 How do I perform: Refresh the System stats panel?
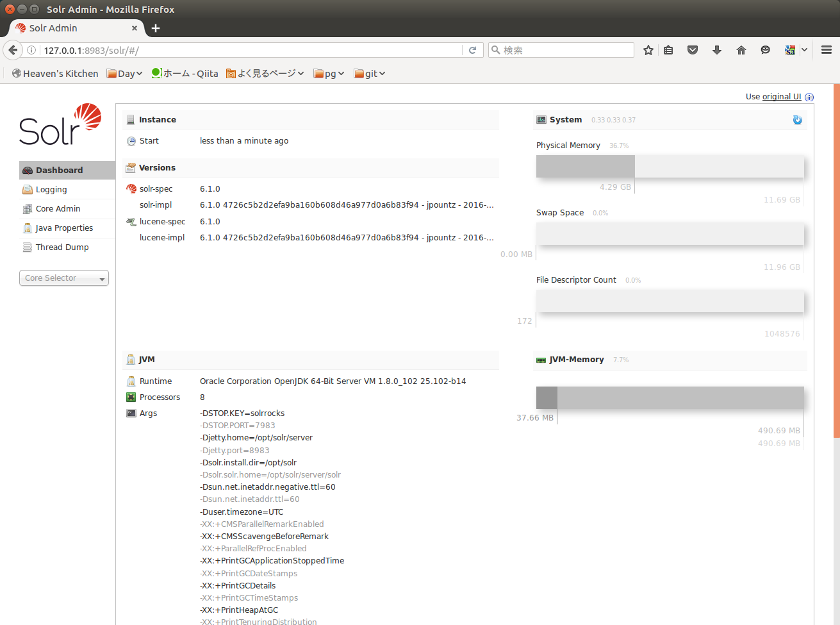pos(797,119)
